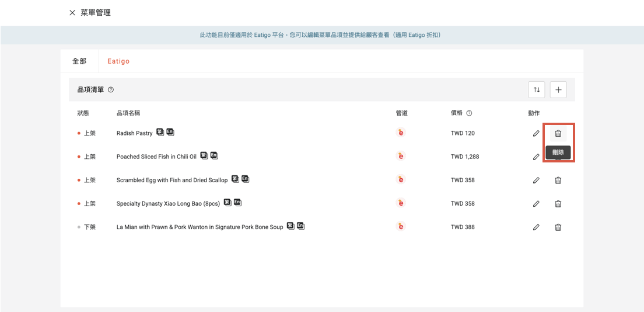Delete the Radish Pastry item
Screen dimensions: 644x312
coord(558,133)
